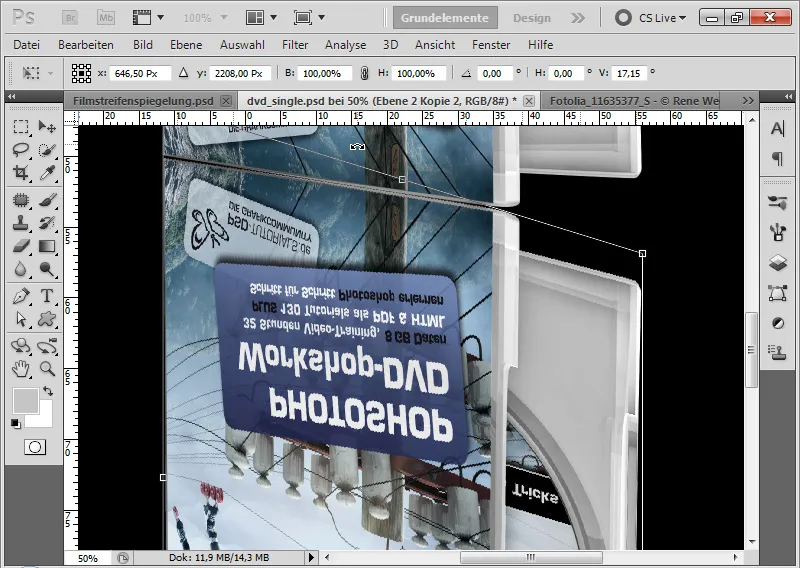Image resolution: width=800 pixels, height=568 pixels.
Task: Collapse the tools panel arrows
Action: click(x=12, y=96)
